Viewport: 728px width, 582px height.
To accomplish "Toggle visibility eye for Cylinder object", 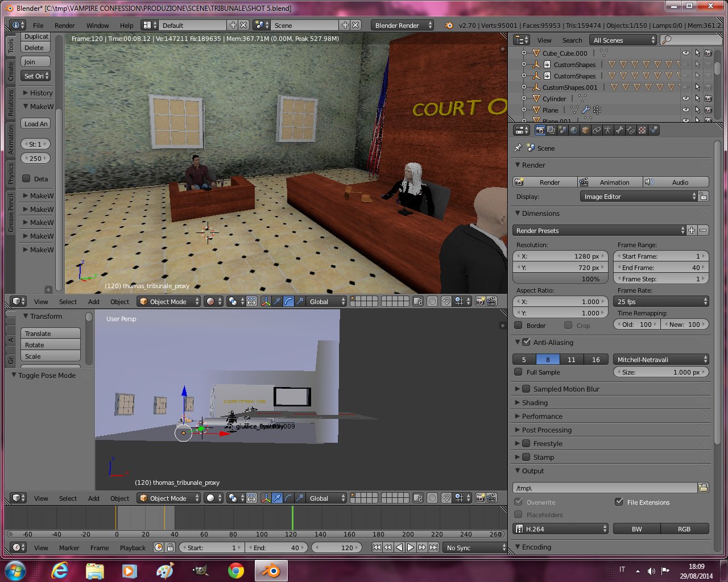I will 686,98.
